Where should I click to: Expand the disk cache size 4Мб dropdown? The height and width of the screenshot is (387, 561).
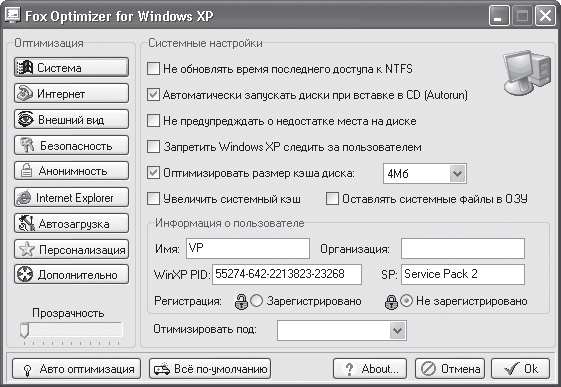(x=457, y=174)
